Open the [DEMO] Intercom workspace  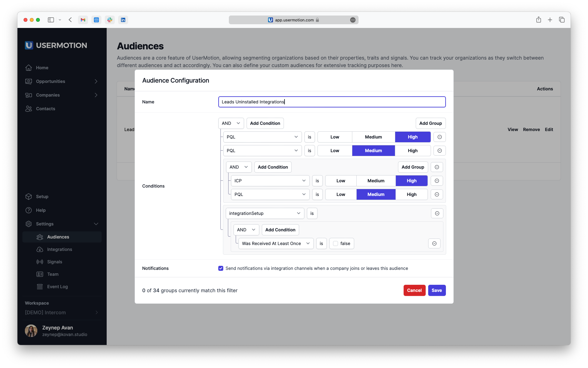(x=46, y=312)
